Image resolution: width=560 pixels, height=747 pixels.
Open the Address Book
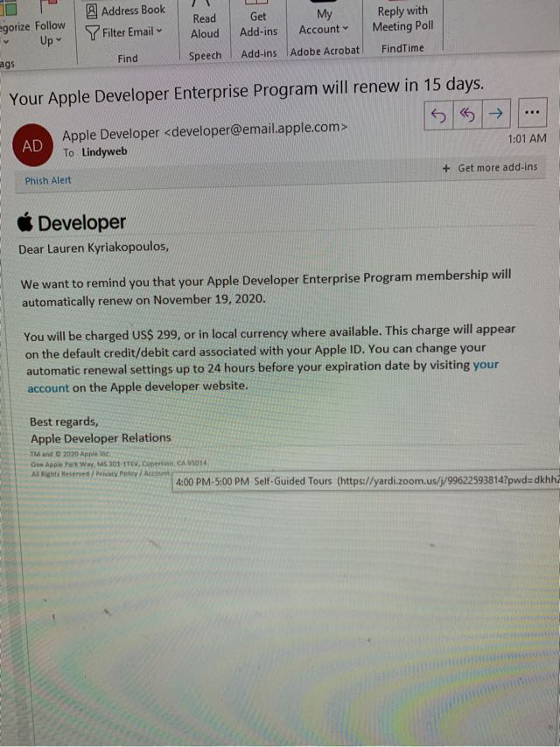(x=125, y=10)
